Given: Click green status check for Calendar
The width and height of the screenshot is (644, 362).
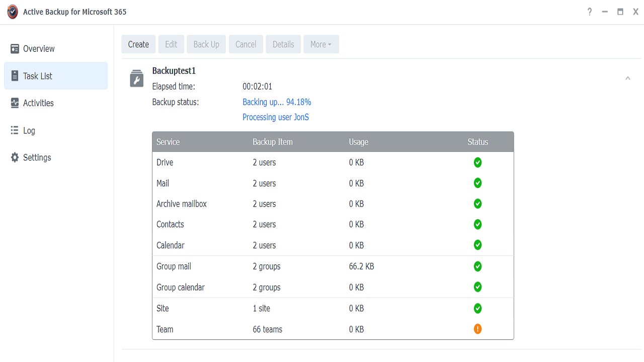Looking at the screenshot, I should tap(477, 245).
